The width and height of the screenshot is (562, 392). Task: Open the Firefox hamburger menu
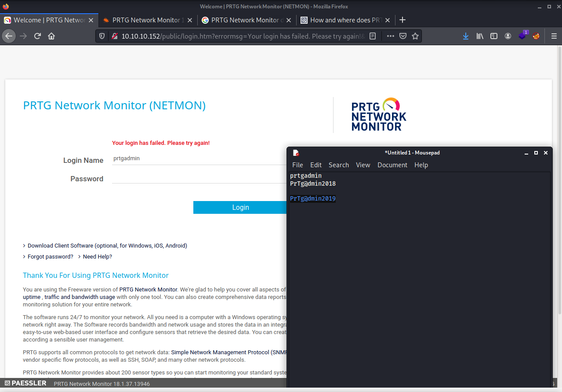coord(554,36)
